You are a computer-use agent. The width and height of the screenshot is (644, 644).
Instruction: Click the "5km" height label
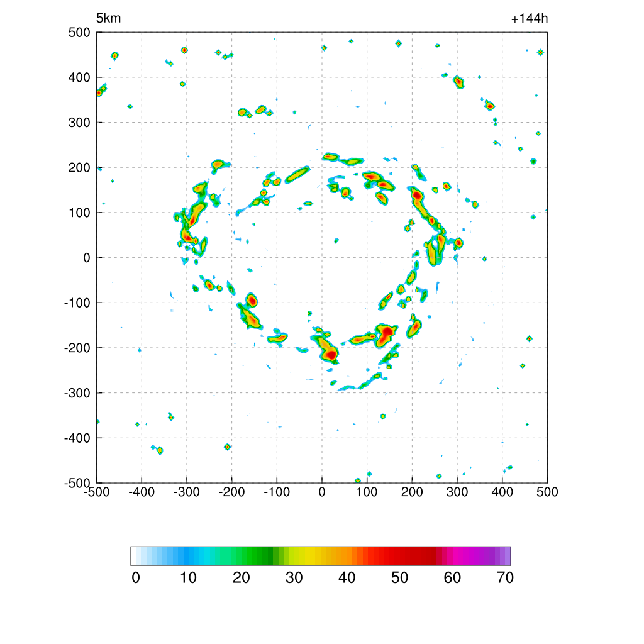tap(108, 18)
